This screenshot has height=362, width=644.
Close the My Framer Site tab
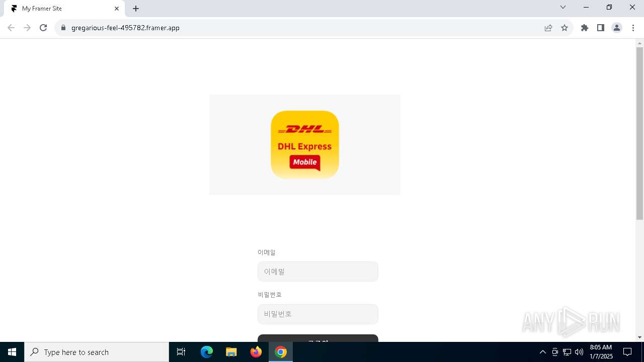click(117, 9)
